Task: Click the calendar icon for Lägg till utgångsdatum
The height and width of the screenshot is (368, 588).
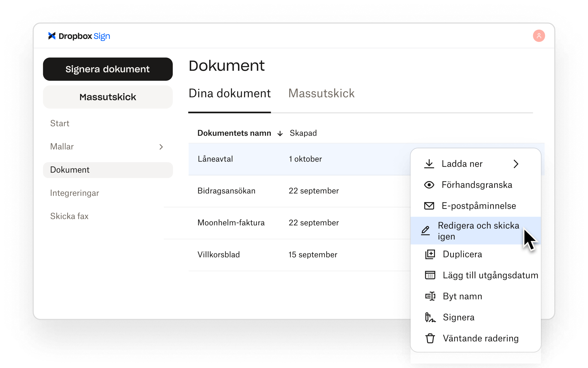Action: 430,275
